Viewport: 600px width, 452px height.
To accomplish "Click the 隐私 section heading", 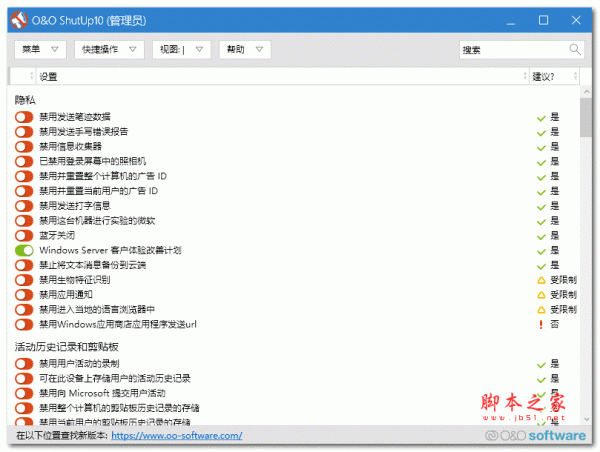I will click(x=25, y=100).
